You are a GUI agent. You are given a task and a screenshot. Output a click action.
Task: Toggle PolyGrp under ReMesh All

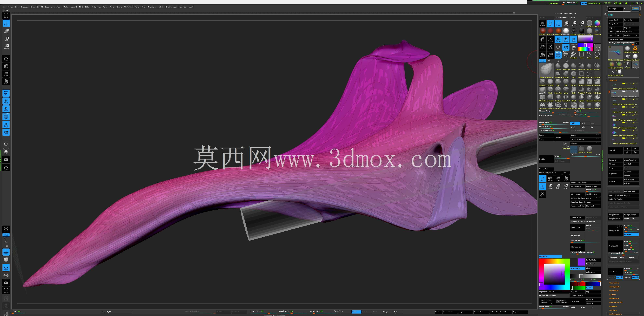(x=631, y=234)
